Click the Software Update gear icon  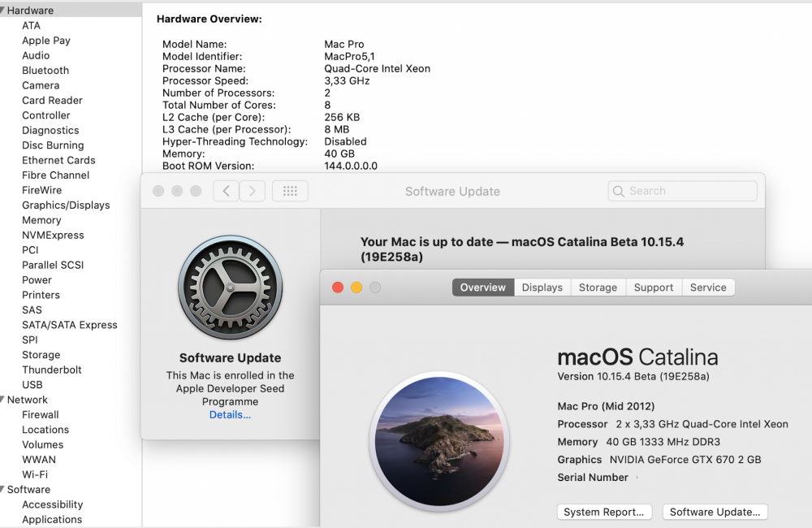(x=231, y=288)
